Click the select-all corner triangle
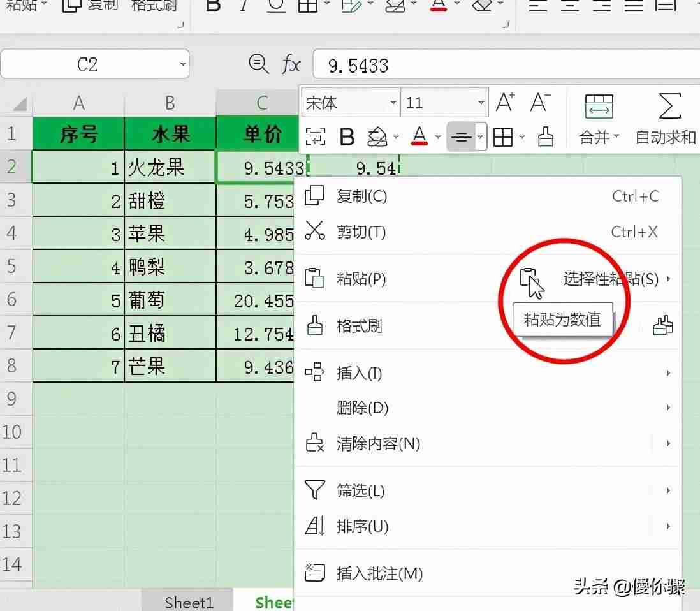The height and width of the screenshot is (611, 700). 20,103
